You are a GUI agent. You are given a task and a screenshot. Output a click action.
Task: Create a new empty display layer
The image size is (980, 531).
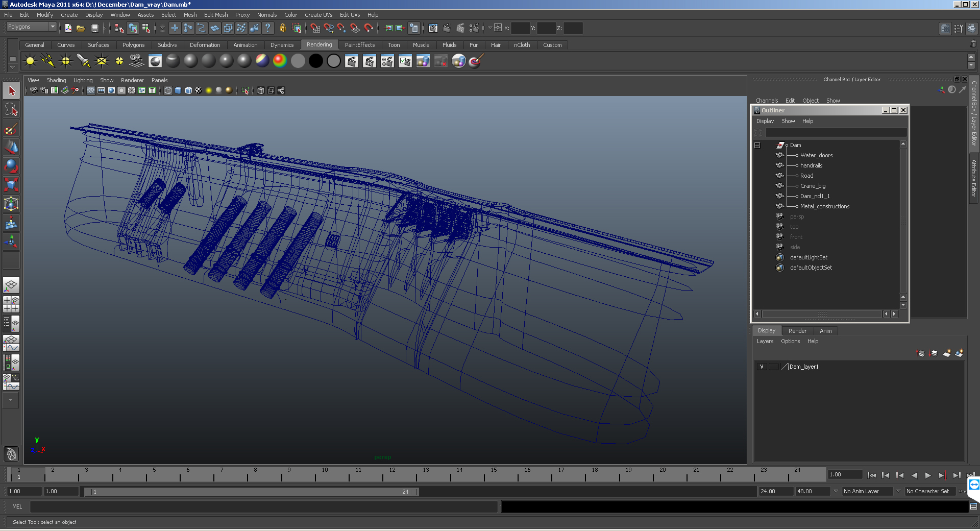(947, 353)
